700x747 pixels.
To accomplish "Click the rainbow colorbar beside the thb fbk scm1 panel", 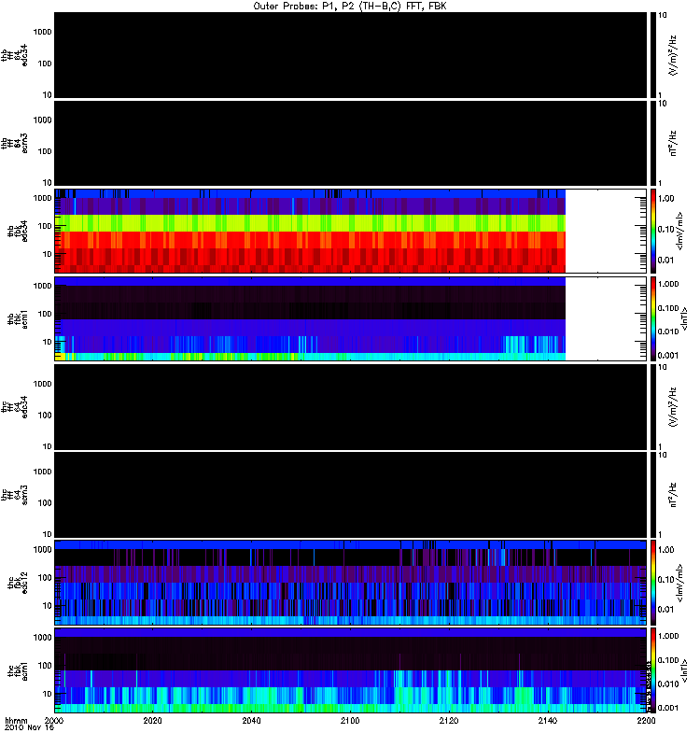I will pos(652,318).
